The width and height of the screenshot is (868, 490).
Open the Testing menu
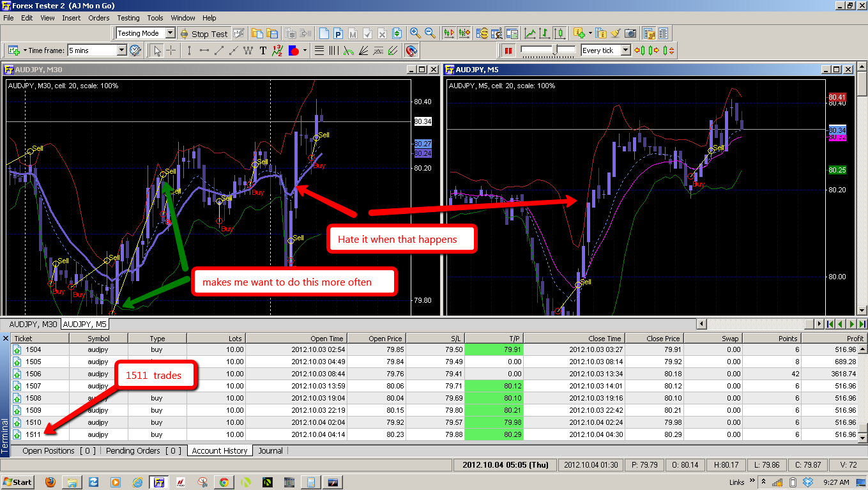(x=128, y=18)
